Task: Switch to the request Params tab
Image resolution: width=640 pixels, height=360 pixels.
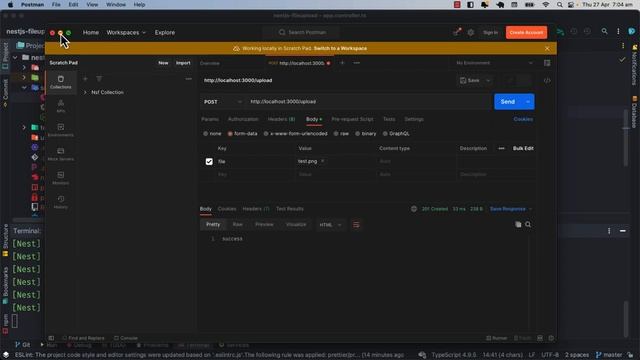Action: (210, 119)
